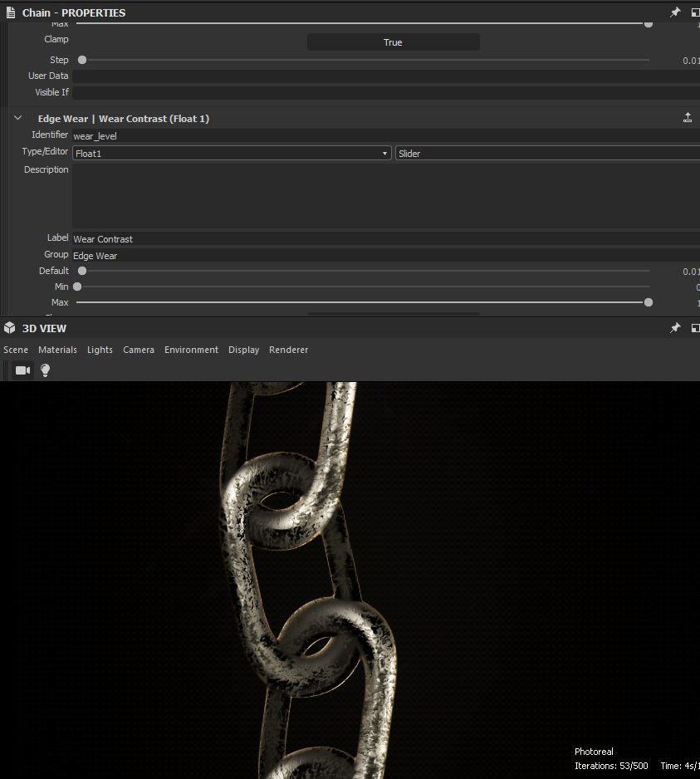Screen dimensions: 700x779
Task: Open the Renderer menu
Action: click(289, 350)
